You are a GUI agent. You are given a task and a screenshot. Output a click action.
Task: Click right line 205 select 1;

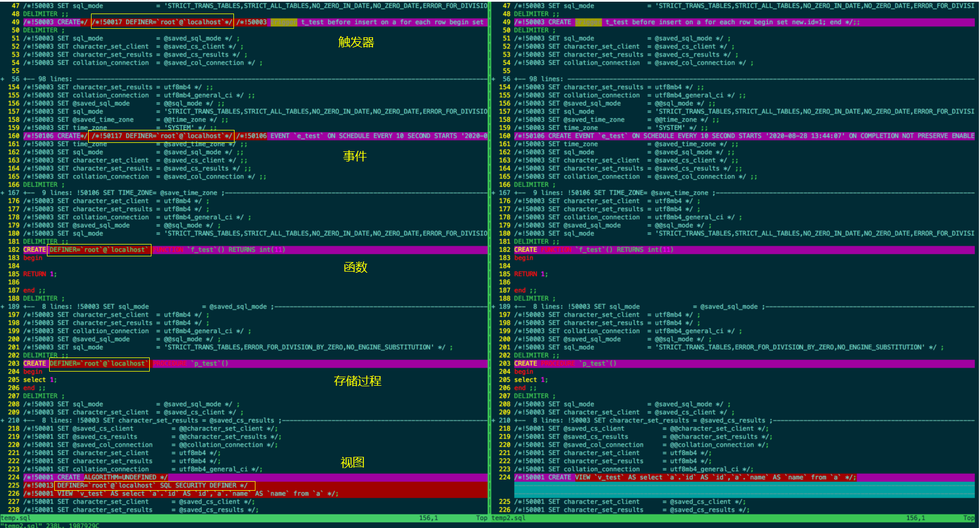[x=531, y=379]
